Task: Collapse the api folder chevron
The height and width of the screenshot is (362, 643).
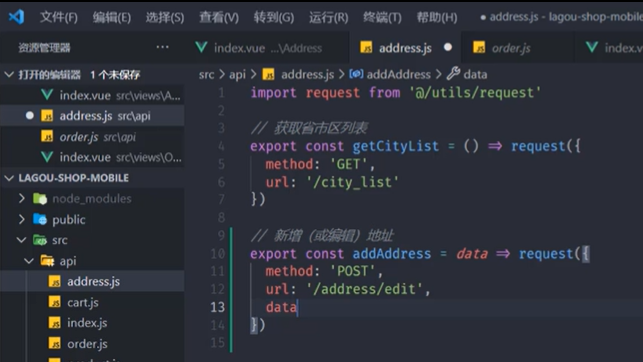Action: coord(29,261)
